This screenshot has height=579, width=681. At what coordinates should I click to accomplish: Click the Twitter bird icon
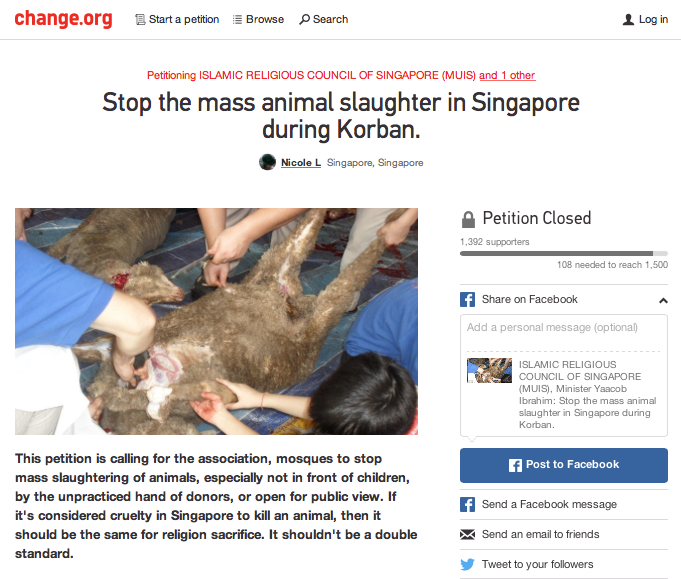(x=467, y=564)
